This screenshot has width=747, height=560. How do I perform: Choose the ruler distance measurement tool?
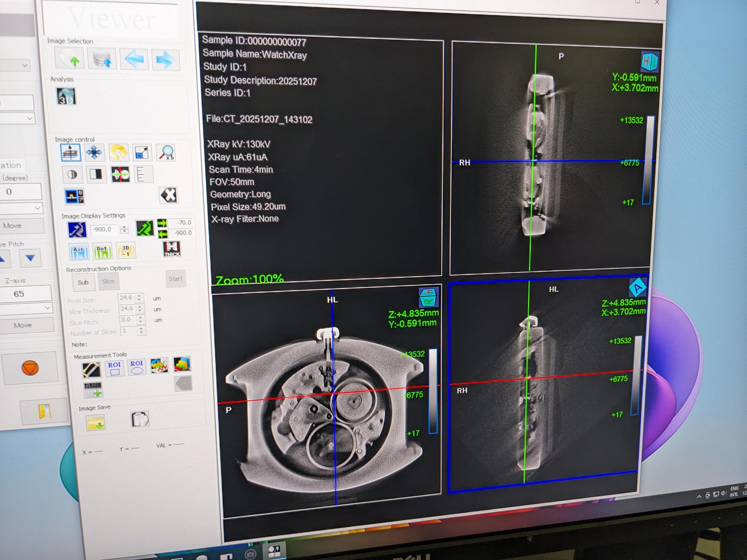[x=91, y=370]
